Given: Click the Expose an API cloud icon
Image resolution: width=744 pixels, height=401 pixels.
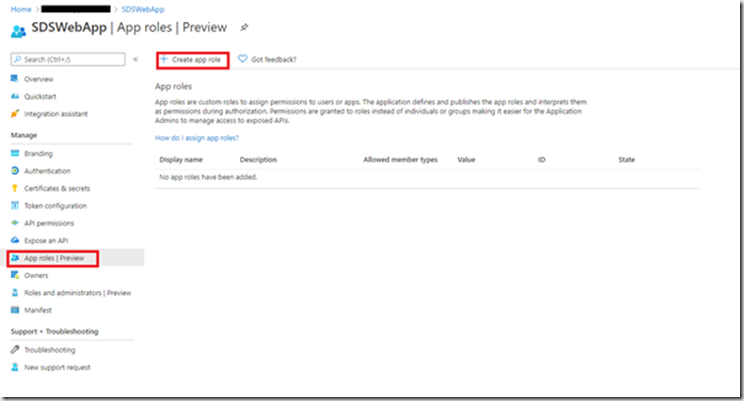Looking at the screenshot, I should (15, 241).
